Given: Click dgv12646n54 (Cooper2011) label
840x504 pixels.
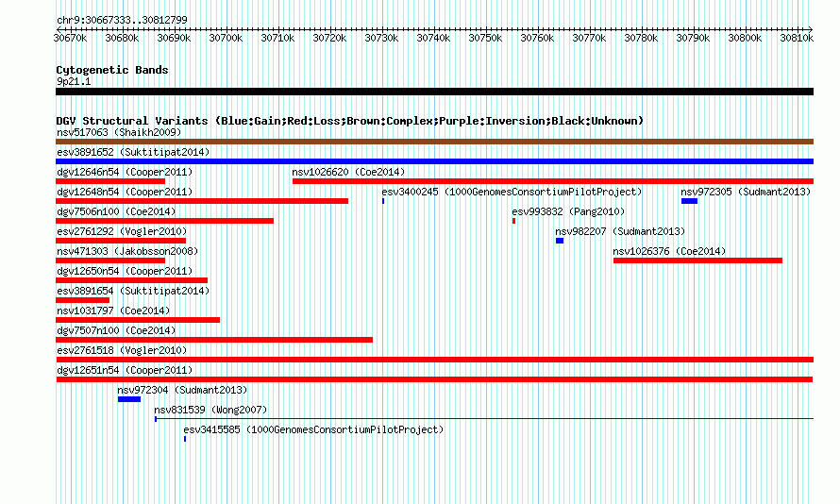Looking at the screenshot, I should pyautogui.click(x=125, y=172).
